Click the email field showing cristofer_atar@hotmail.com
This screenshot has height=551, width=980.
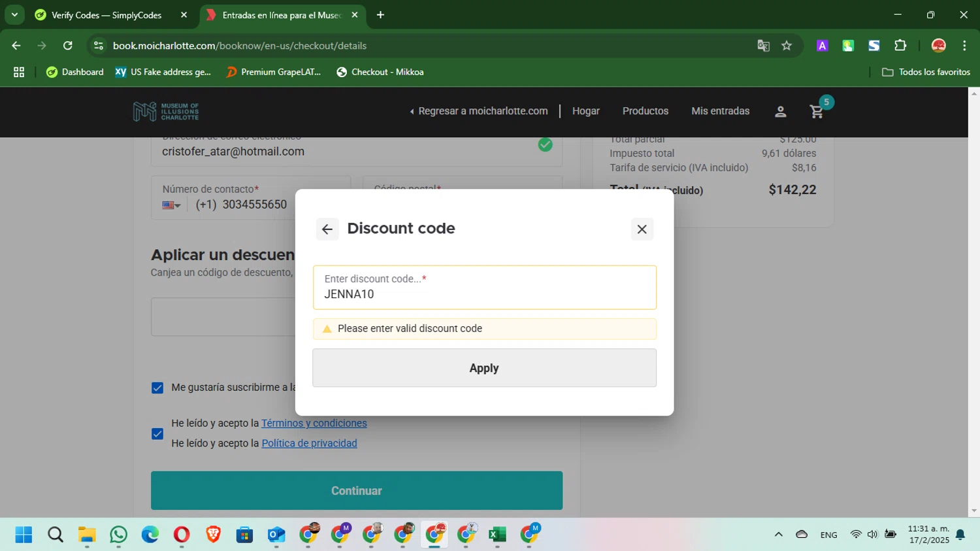pos(357,151)
